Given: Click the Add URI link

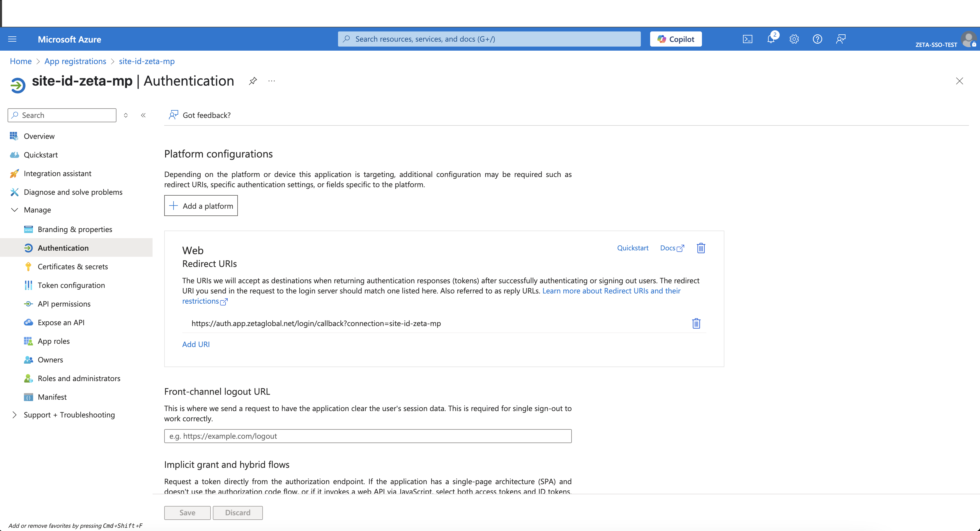Looking at the screenshot, I should coord(196,344).
